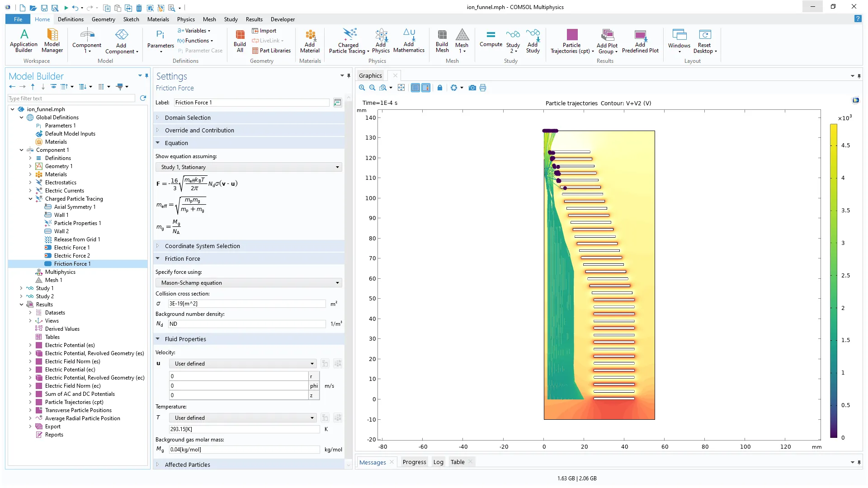
Task: Click the Add Material icon
Action: (310, 40)
